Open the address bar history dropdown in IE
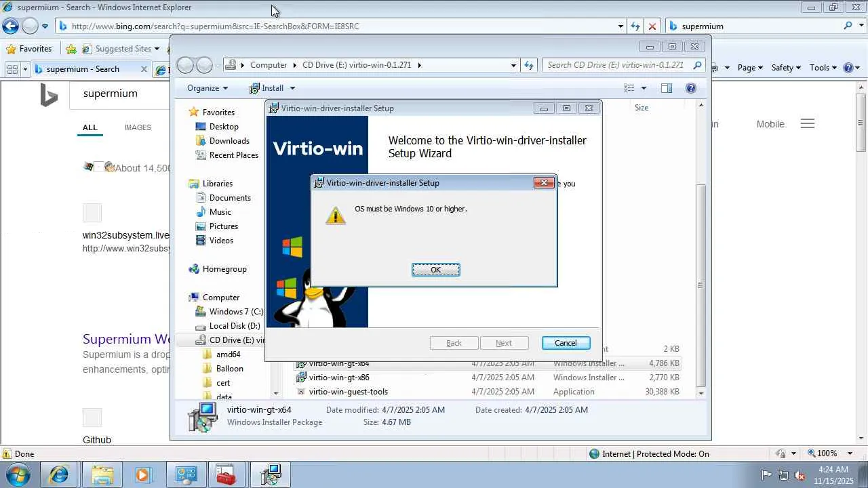This screenshot has height=488, width=868. [x=620, y=26]
